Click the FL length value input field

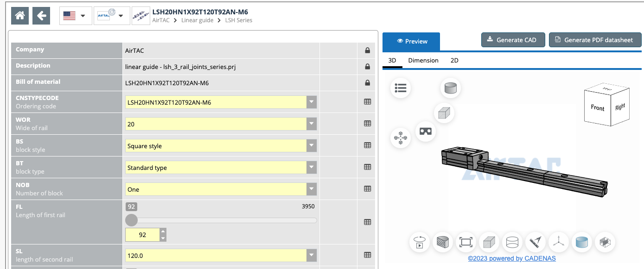coord(142,235)
